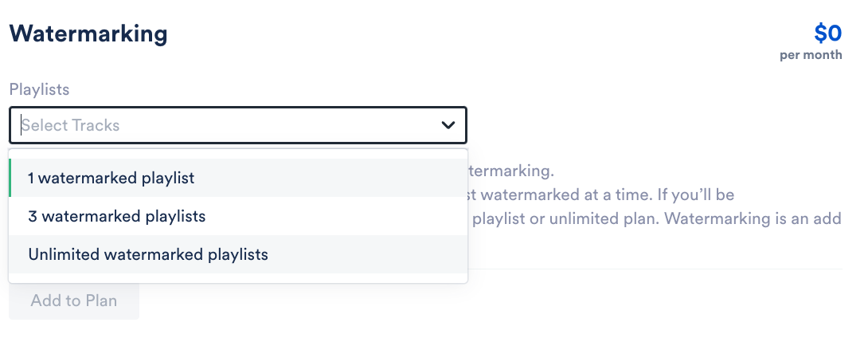Click the green highlight bar on first option
The width and height of the screenshot is (868, 338).
[x=10, y=178]
